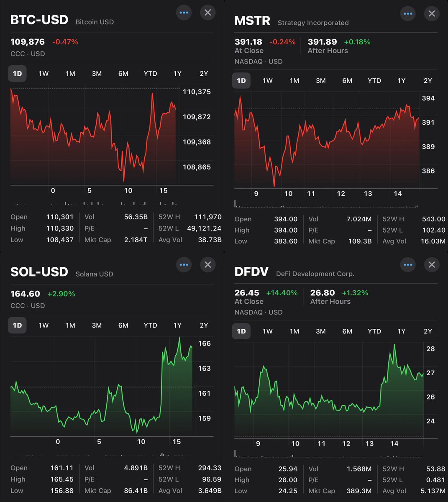Select 3M range on DFDV chart
Image resolution: width=448 pixels, height=502 pixels.
(321, 331)
